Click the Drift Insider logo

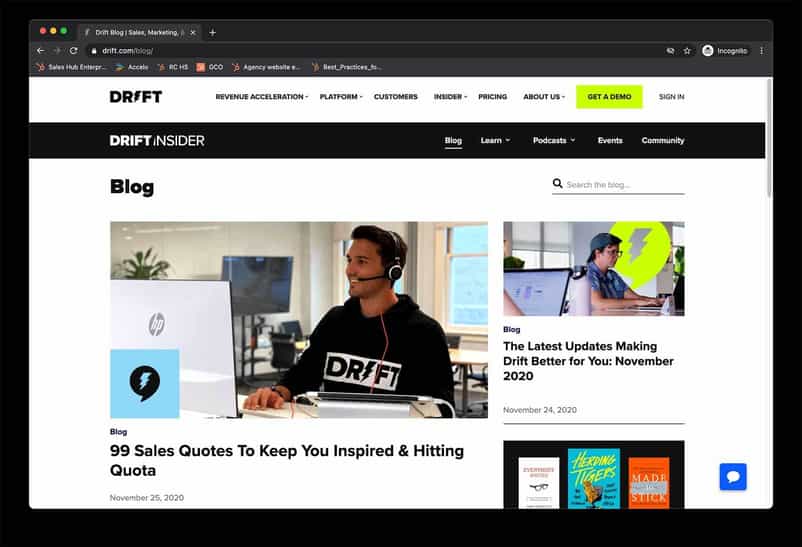(x=157, y=141)
